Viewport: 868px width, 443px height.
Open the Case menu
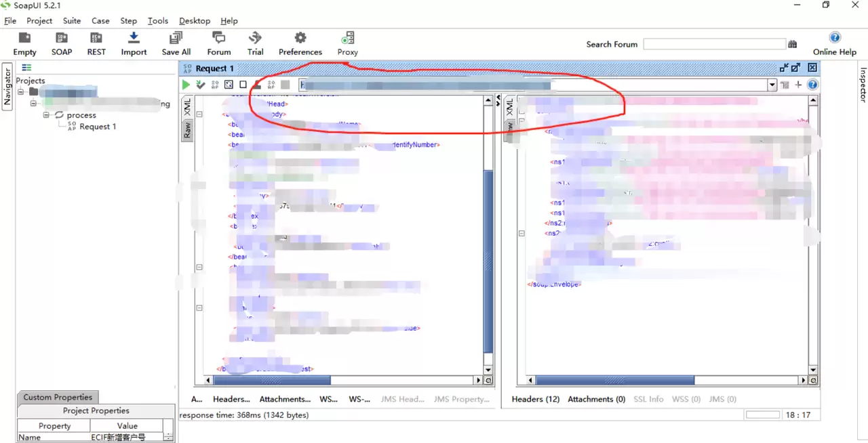100,20
